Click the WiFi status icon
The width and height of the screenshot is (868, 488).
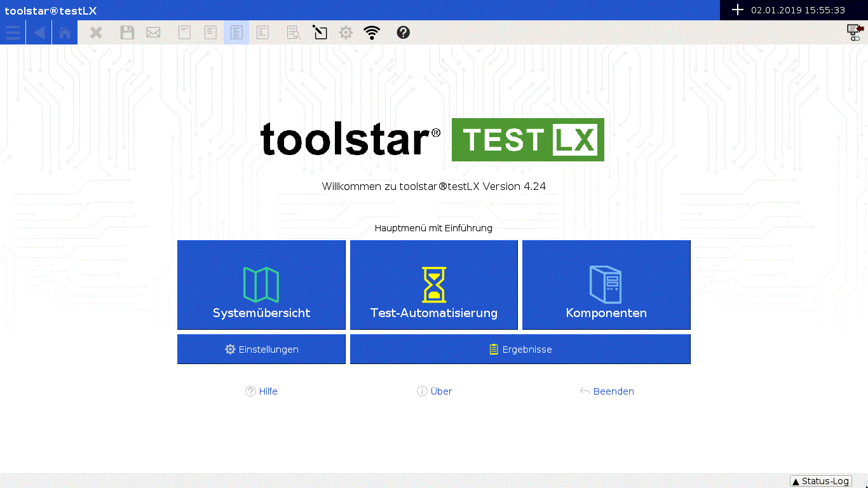tap(372, 32)
